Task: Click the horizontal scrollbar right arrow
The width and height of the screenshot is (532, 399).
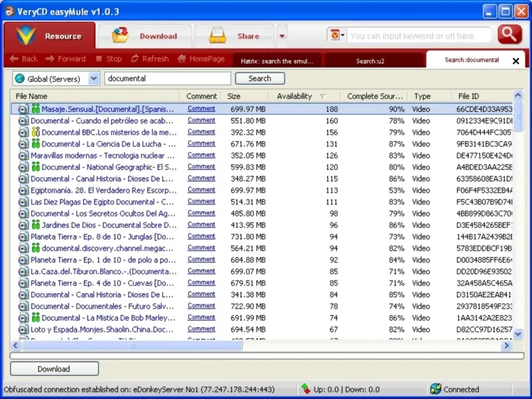Action: pos(507,345)
